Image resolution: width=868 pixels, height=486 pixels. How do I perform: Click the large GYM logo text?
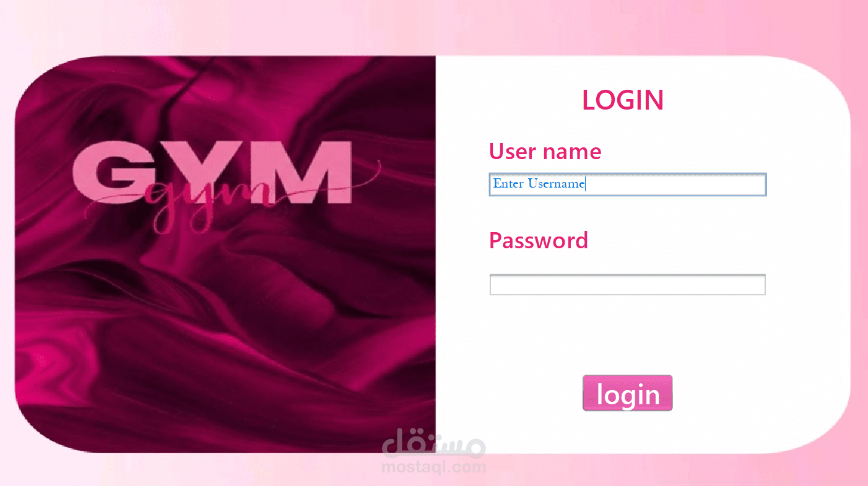click(x=212, y=173)
